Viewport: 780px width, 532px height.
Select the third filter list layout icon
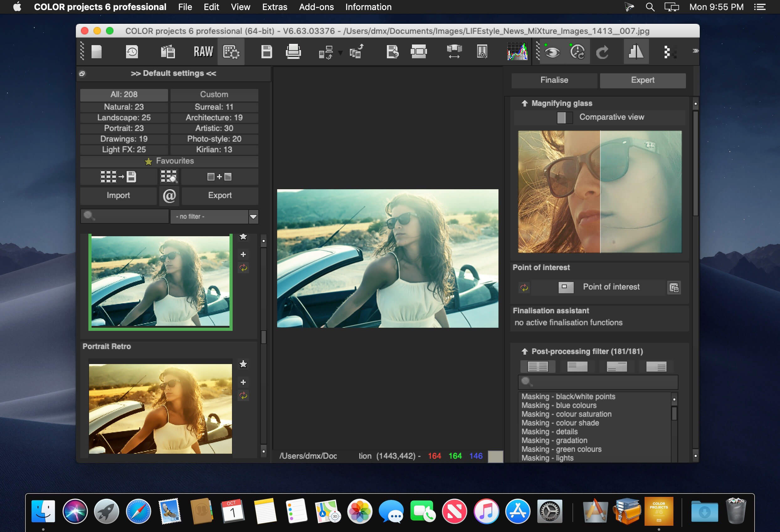tap(617, 366)
